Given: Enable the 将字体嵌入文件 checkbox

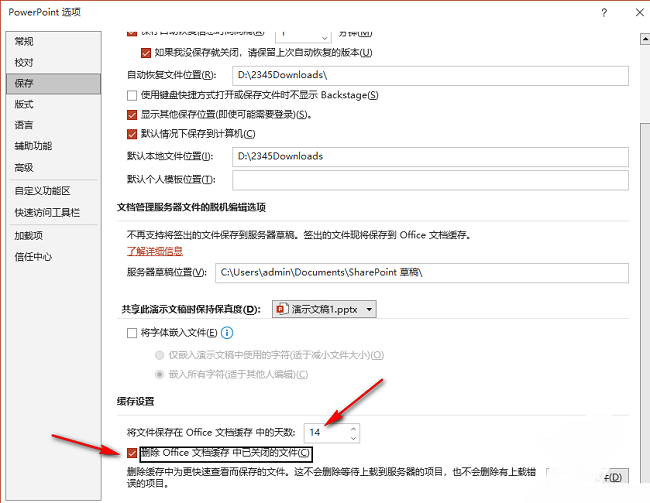Looking at the screenshot, I should point(133,333).
